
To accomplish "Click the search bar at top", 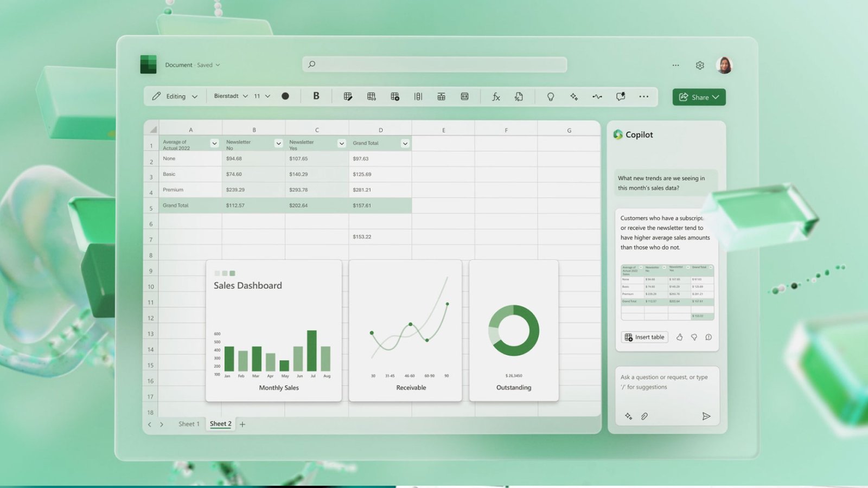I will click(434, 65).
